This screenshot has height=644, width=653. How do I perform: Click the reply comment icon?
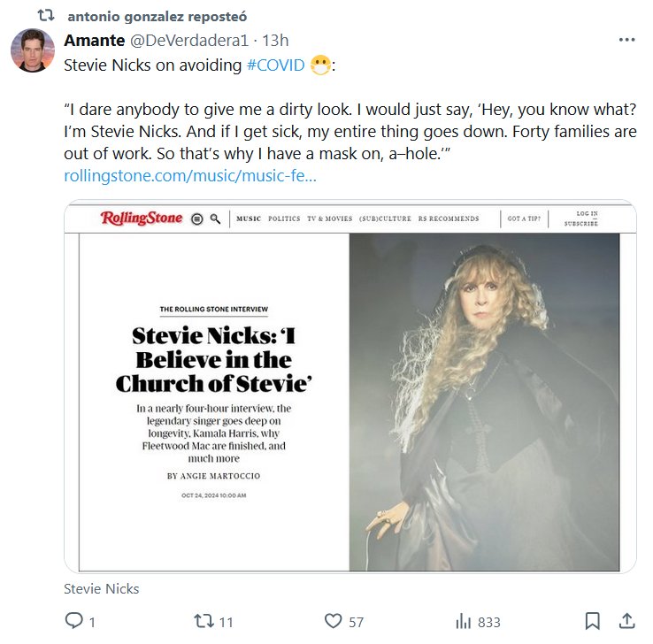tap(73, 621)
